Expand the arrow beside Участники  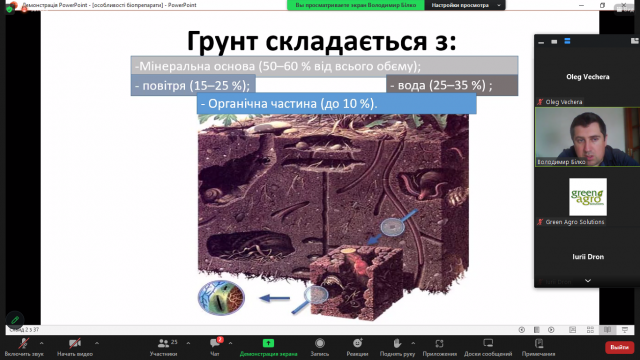tap(188, 343)
